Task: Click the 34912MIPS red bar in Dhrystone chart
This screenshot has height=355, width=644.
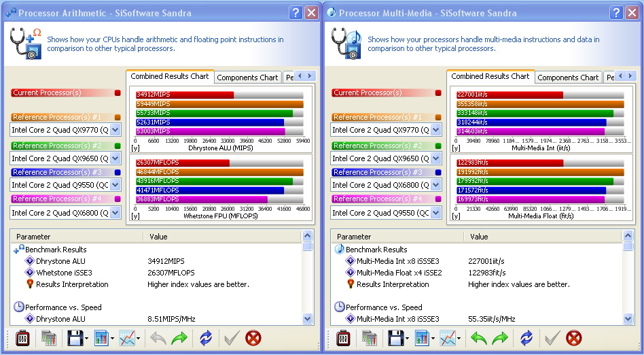Action: pos(185,95)
